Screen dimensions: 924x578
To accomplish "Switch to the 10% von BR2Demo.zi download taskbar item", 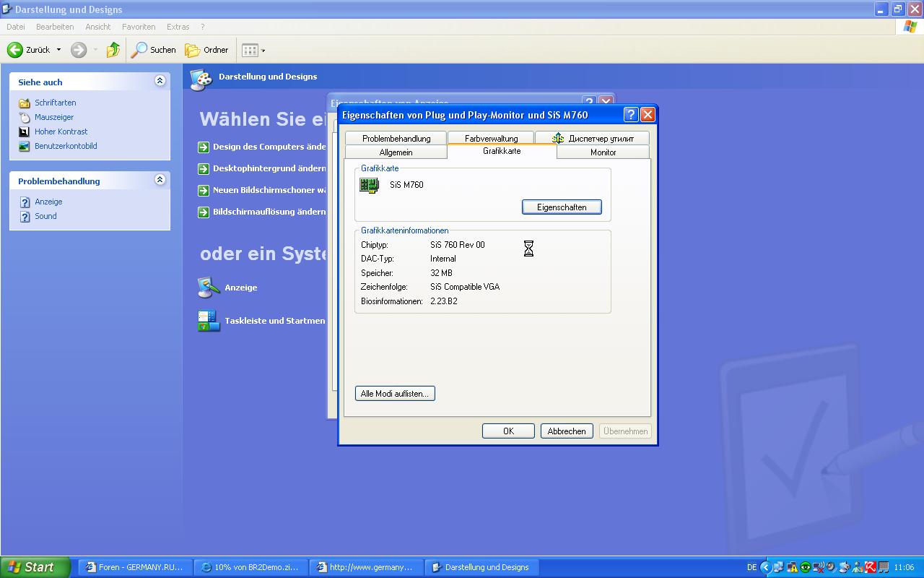I will (250, 567).
